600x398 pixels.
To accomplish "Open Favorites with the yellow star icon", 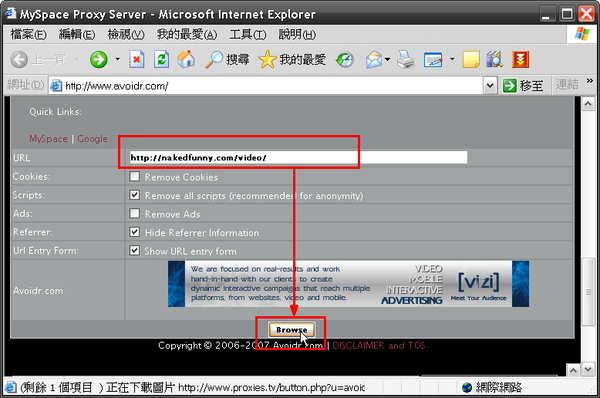I will point(292,60).
